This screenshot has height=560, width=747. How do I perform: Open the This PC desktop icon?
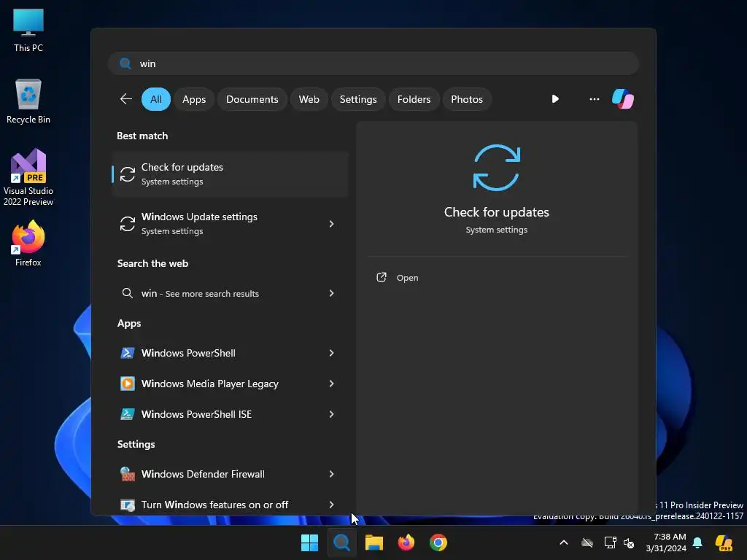pos(28,30)
